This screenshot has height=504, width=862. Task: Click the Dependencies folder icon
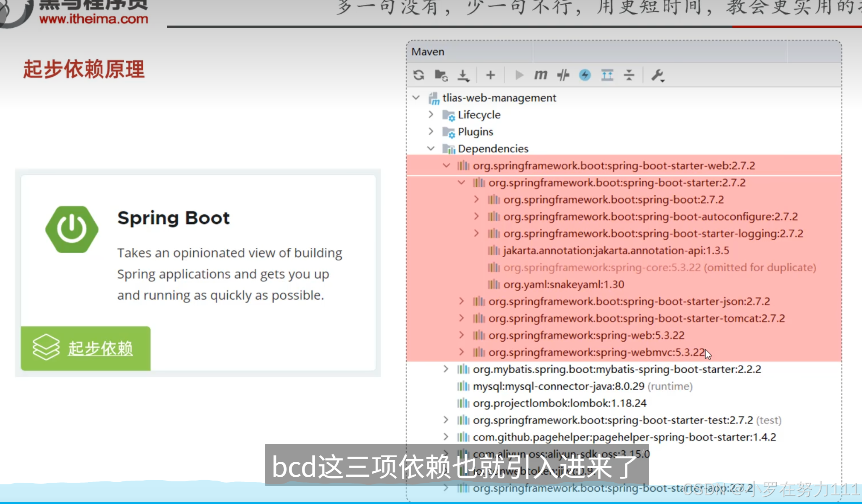(449, 149)
